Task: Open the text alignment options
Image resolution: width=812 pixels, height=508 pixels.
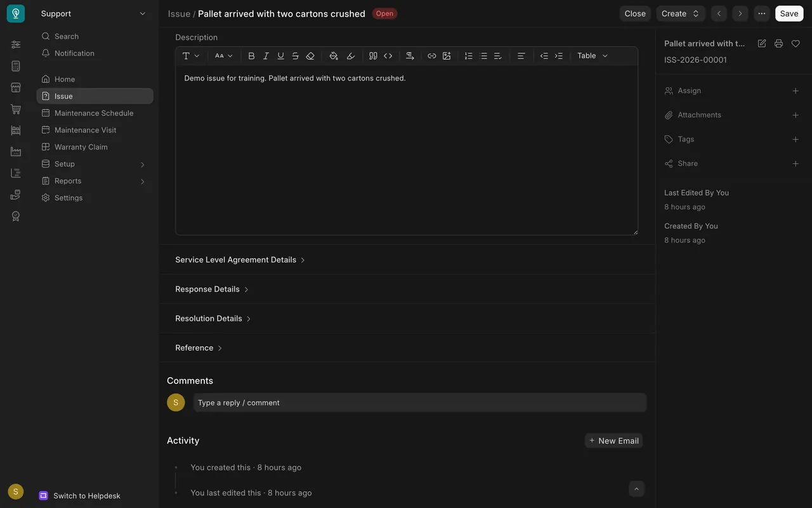Action: 521,56
